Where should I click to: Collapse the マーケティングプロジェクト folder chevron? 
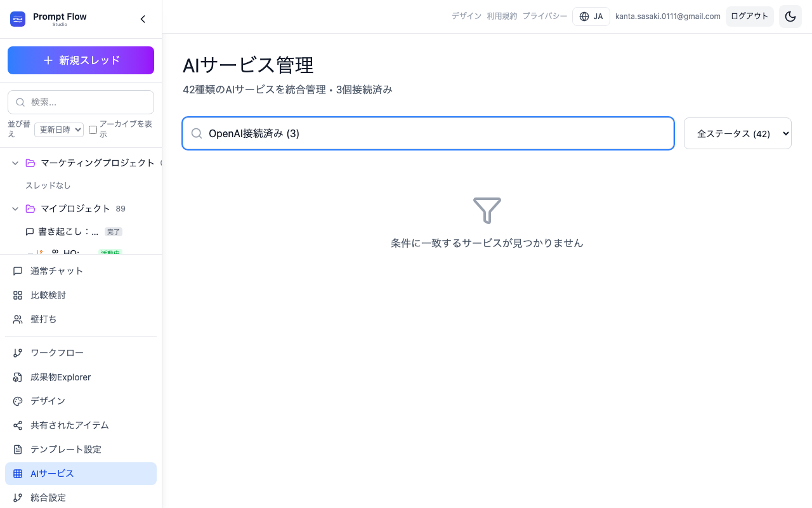point(15,163)
